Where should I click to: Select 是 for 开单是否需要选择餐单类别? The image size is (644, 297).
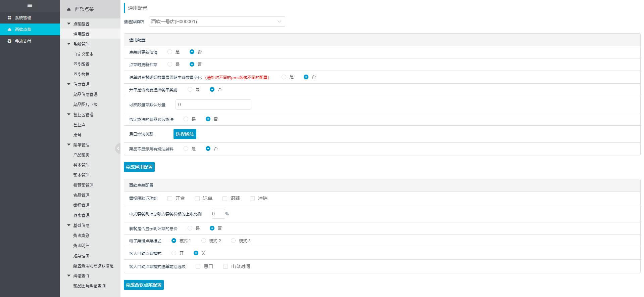coord(190,89)
